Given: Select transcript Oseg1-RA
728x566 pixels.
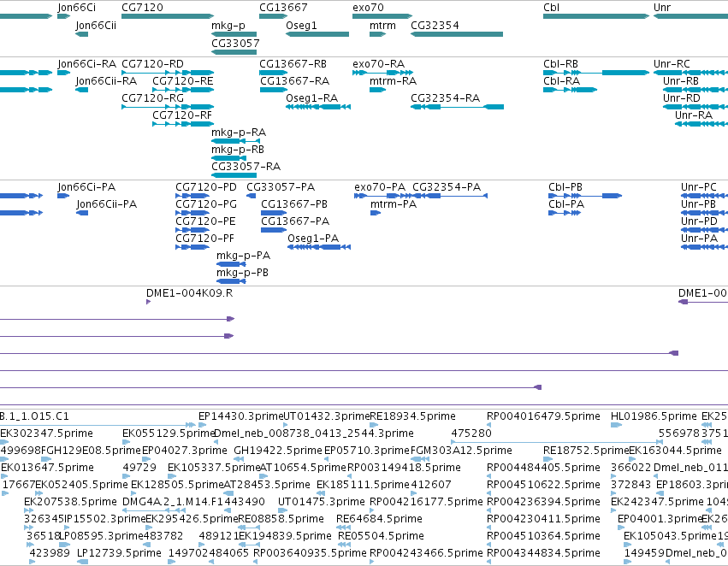Looking at the screenshot, I should (x=318, y=107).
